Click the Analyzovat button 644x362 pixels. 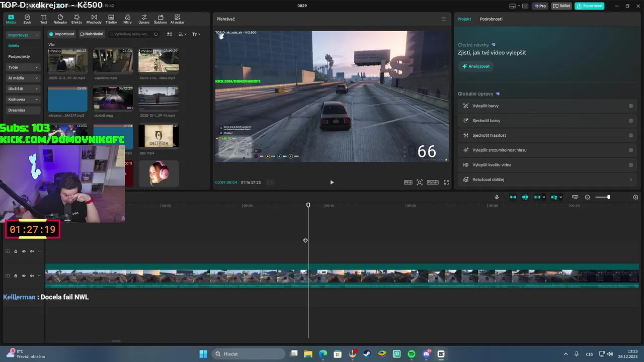(475, 66)
